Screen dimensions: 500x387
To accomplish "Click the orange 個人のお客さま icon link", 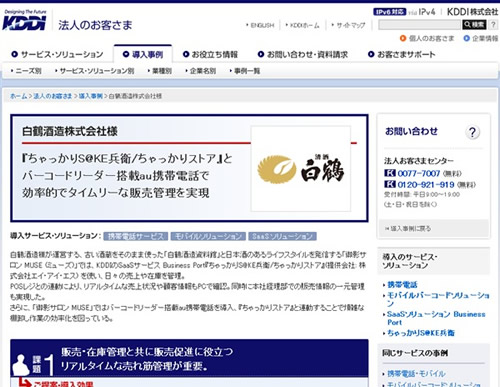I will pyautogui.click(x=427, y=39).
